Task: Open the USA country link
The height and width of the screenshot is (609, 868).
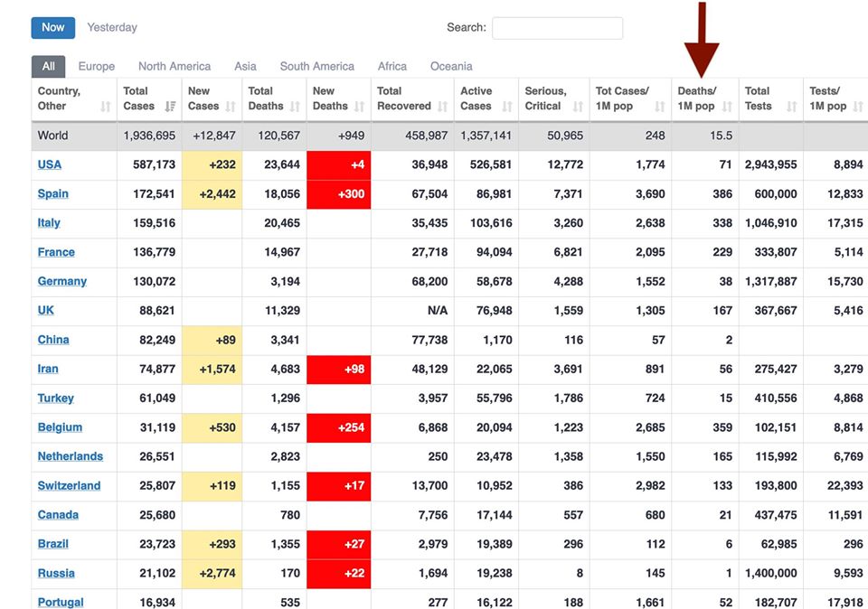Action: 50,164
